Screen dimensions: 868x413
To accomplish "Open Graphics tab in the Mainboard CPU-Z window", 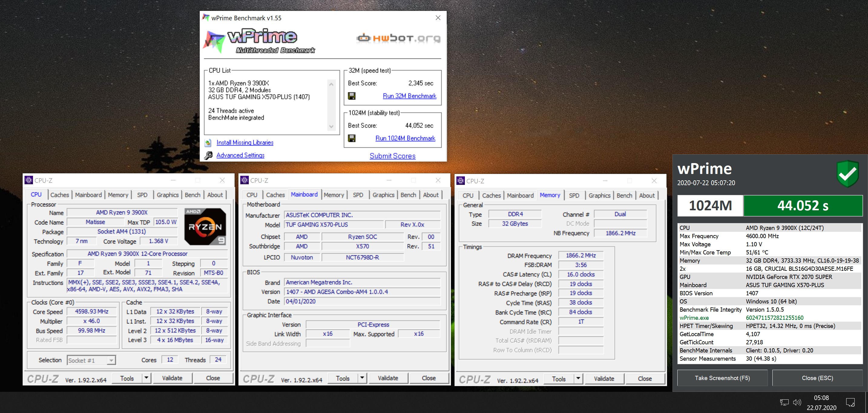I will pyautogui.click(x=383, y=195).
